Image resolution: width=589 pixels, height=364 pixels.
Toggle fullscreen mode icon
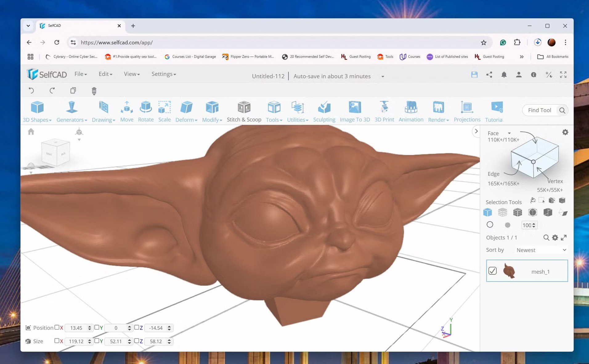click(563, 75)
